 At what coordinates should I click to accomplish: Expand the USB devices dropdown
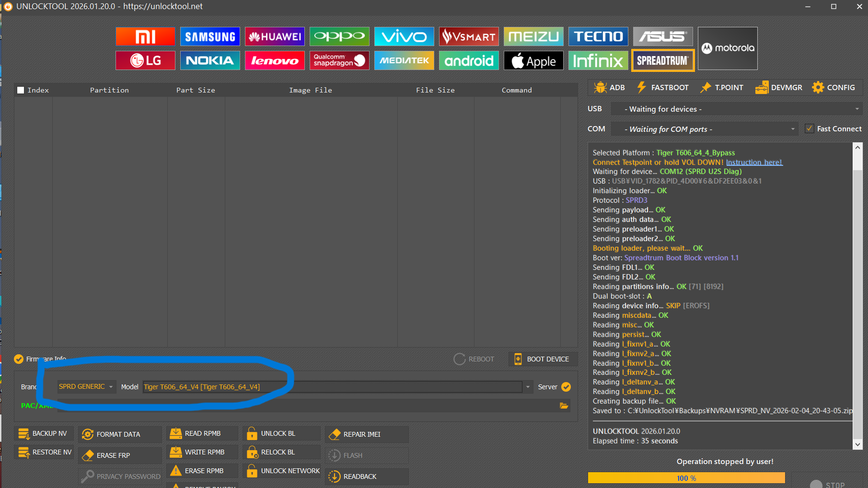click(737, 109)
